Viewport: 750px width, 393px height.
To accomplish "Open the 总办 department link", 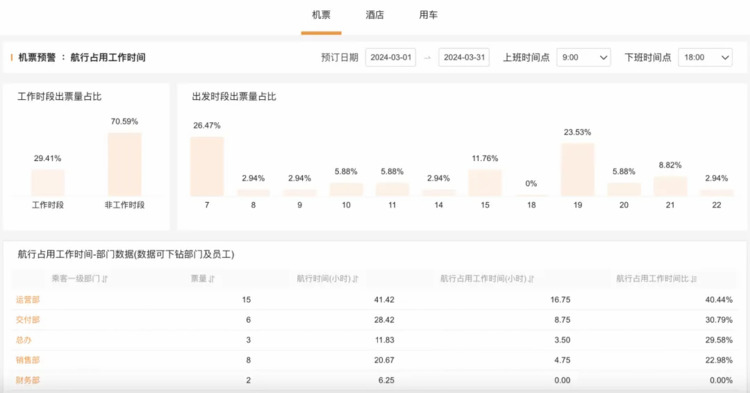I will pos(23,340).
